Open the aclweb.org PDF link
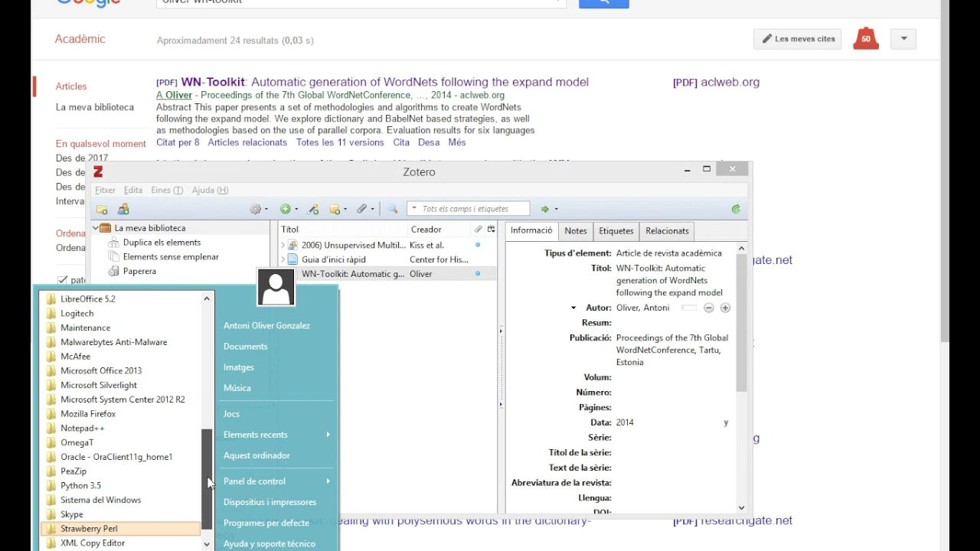The image size is (980, 551). pyautogui.click(x=716, y=83)
